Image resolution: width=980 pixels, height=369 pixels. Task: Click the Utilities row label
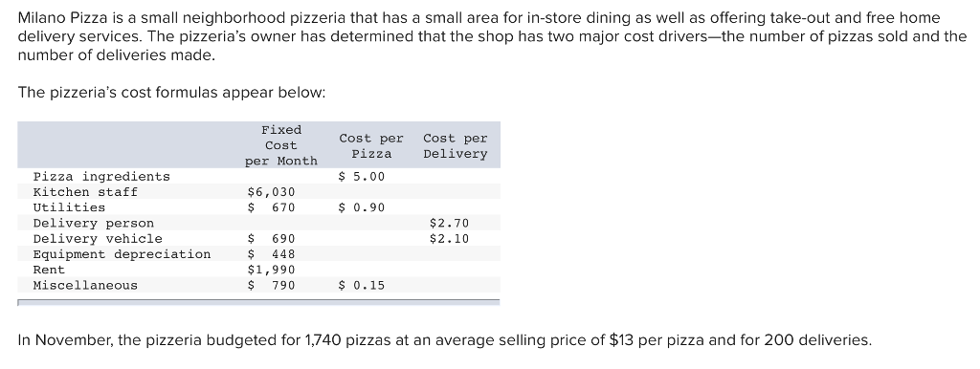click(69, 207)
